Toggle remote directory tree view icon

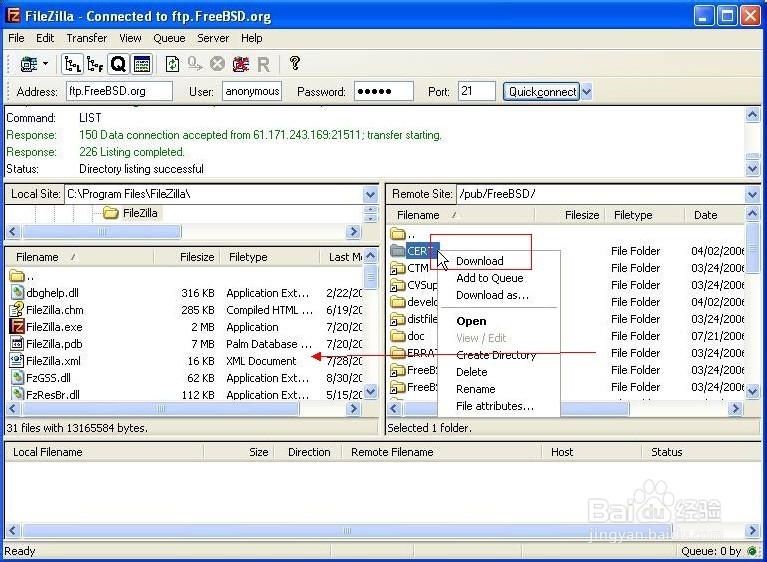click(x=95, y=64)
